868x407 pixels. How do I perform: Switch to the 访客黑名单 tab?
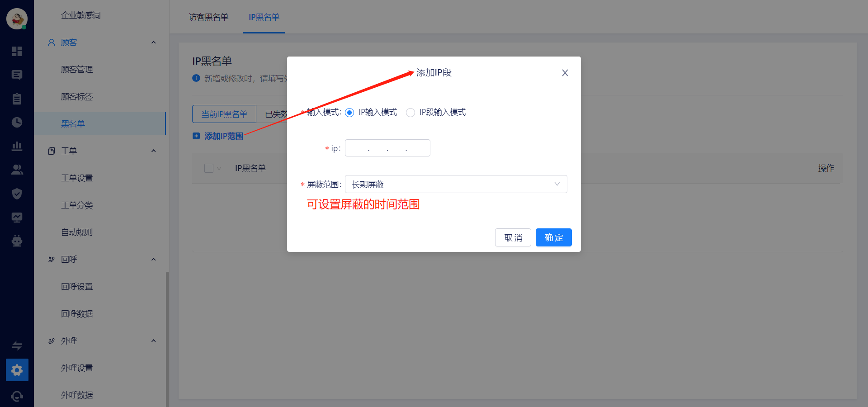pos(208,17)
